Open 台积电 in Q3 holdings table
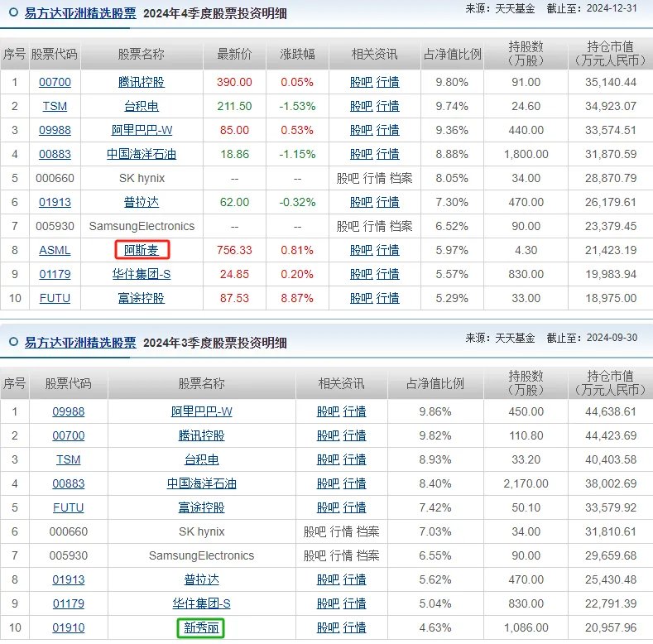 point(202,459)
